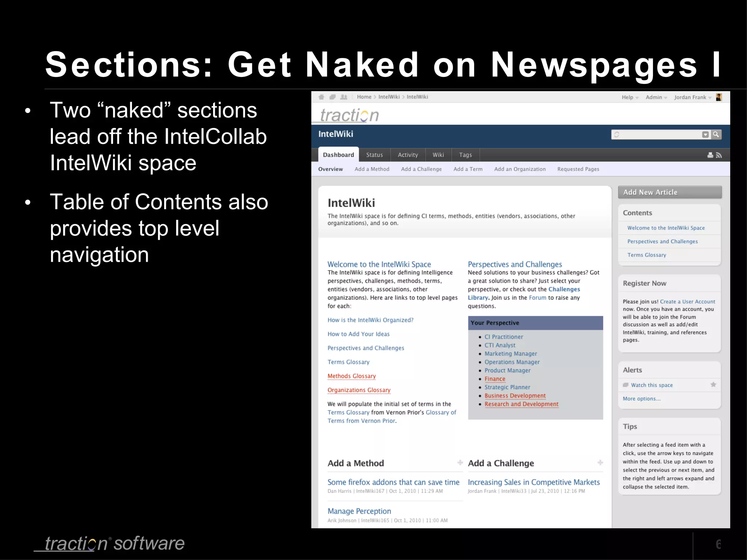Screen dimensions: 747x560
Task: Switch to the Status tab
Action: tap(375, 155)
